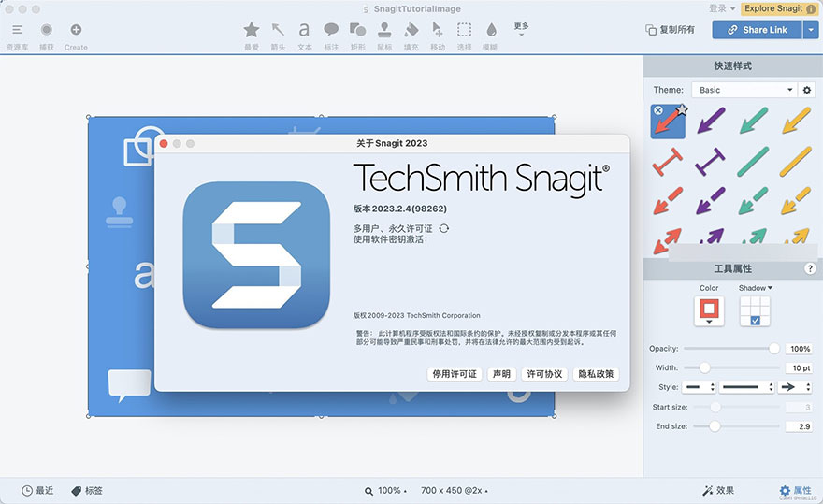
Task: Toggle the Properties (属性) panel
Action: [x=796, y=490]
